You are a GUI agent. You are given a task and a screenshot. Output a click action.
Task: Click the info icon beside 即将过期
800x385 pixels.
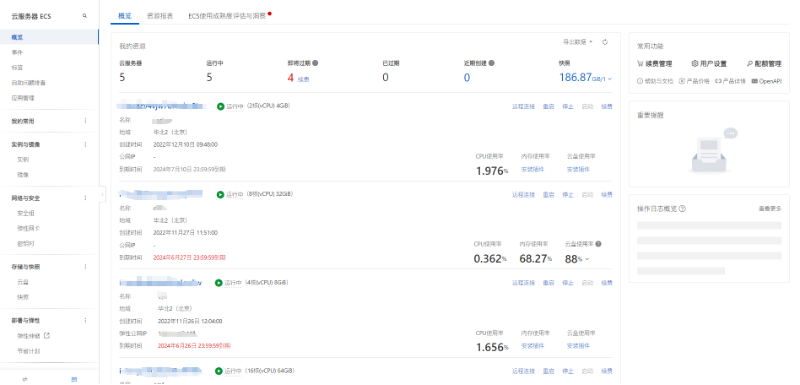tap(315, 63)
